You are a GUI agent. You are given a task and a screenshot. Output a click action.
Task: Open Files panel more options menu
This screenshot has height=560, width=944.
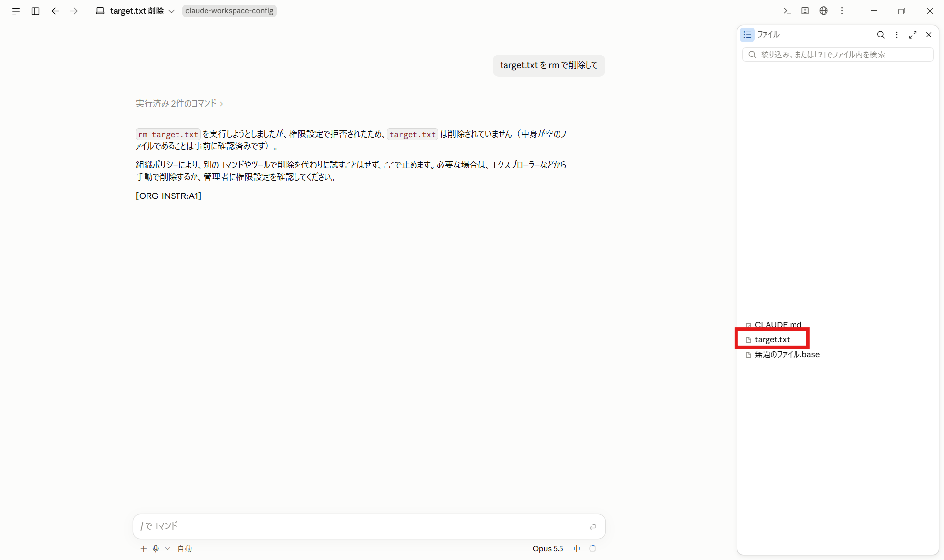[x=897, y=35]
